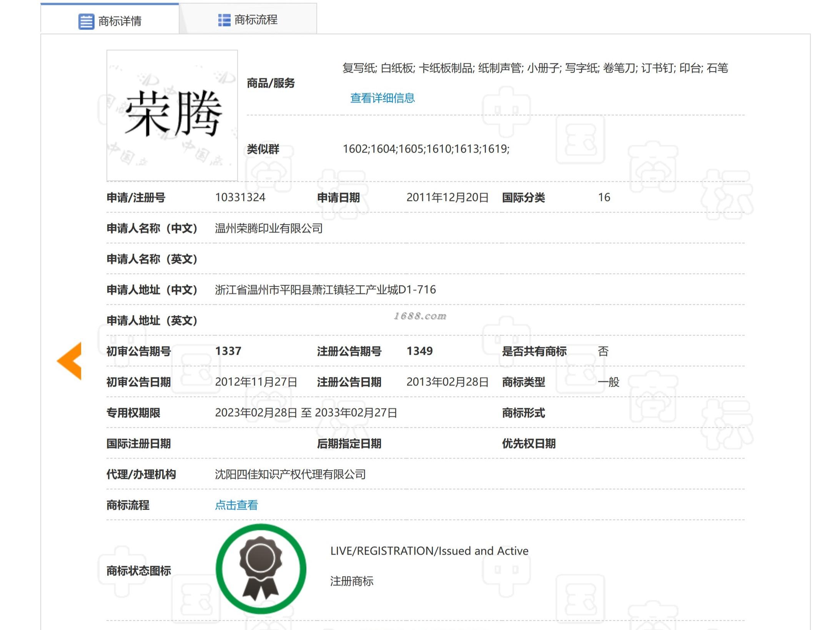Click the 点击查看 trademark process link
840x630 pixels.
point(236,505)
